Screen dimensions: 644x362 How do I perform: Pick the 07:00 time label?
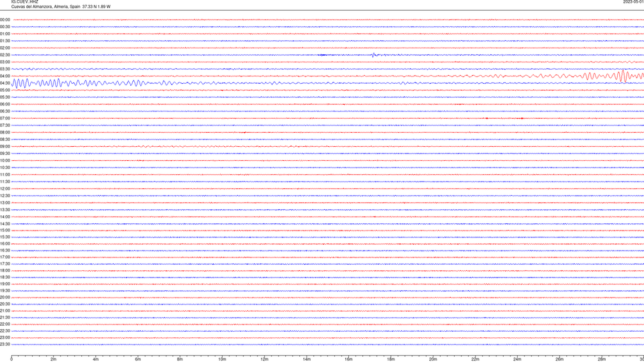tap(5, 118)
